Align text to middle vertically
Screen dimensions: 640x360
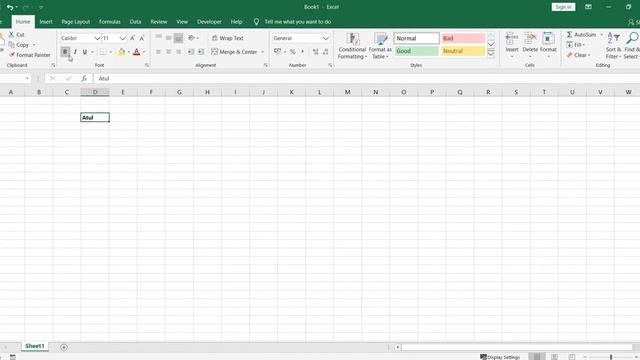pos(169,38)
